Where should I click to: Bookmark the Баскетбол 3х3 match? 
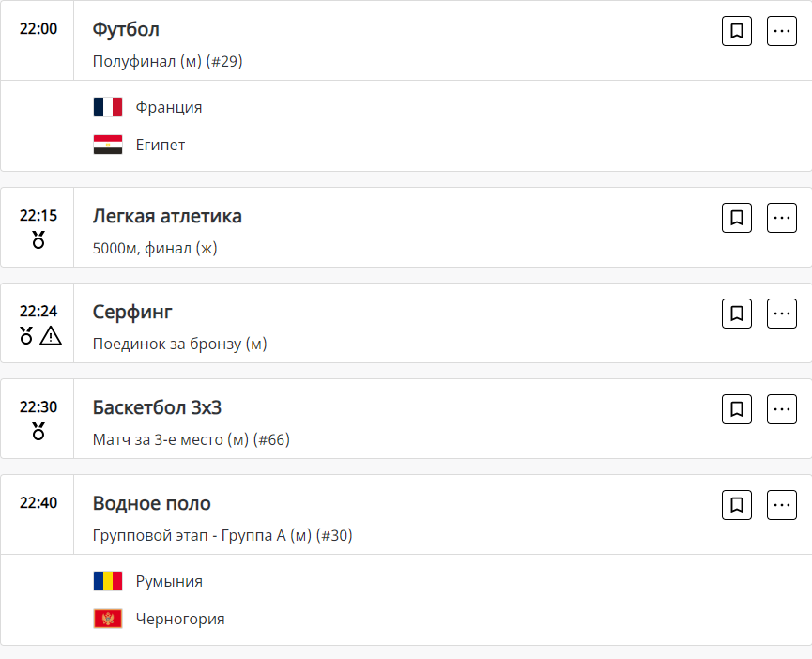pos(737,409)
